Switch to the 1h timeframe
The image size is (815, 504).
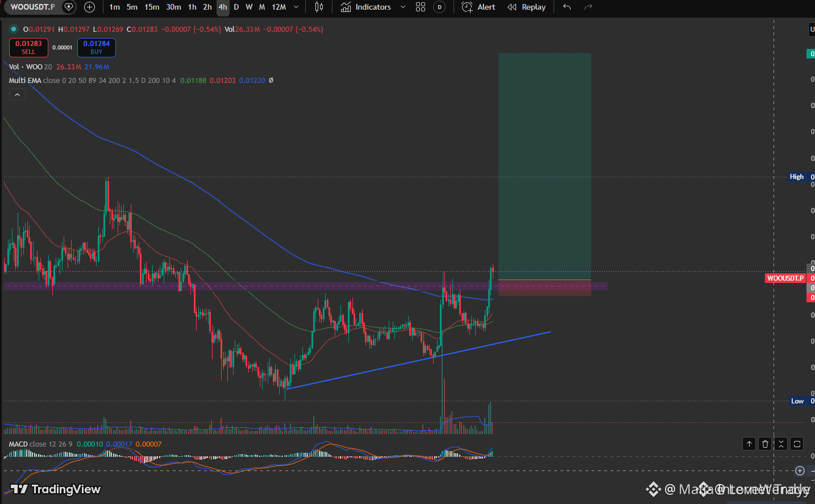click(x=192, y=7)
